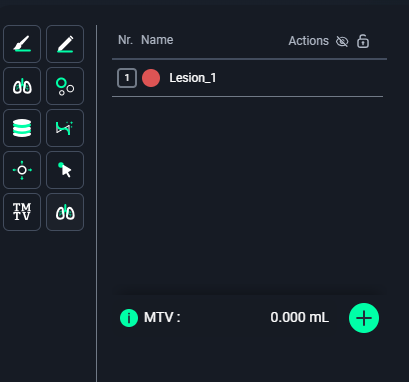The height and width of the screenshot is (382, 409).
Task: Click the stacked slices tool icon
Action: (x=22, y=128)
